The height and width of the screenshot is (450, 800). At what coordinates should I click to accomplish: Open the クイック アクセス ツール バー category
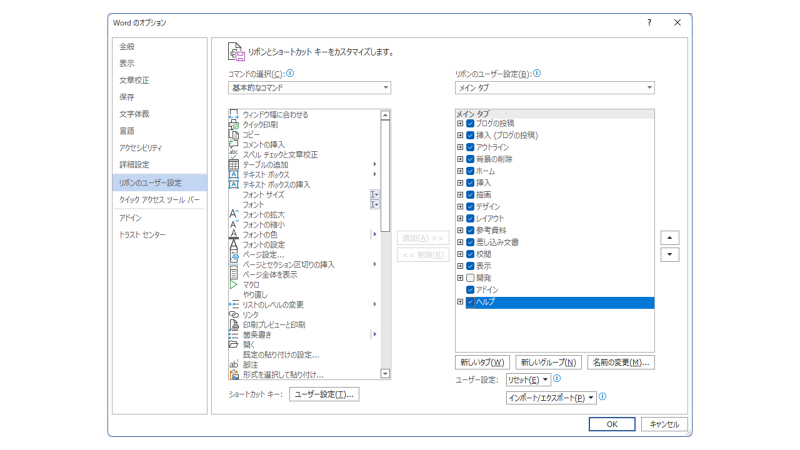pyautogui.click(x=160, y=199)
